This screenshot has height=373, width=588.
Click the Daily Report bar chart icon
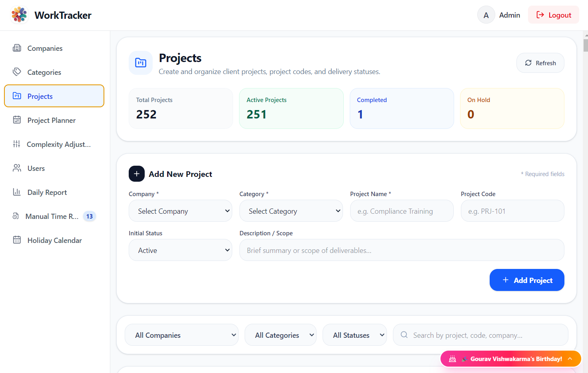point(17,192)
